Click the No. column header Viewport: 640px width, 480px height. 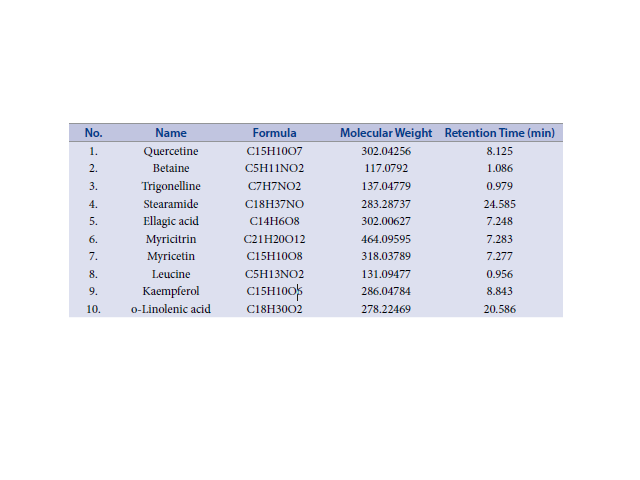[x=93, y=133]
